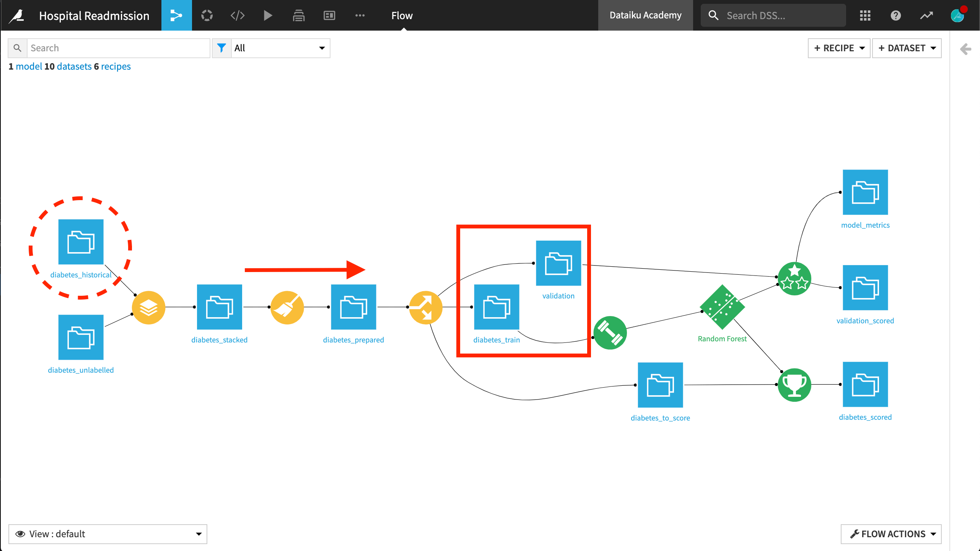The image size is (980, 551).
Task: Open the user profile avatar
Action: click(x=957, y=15)
